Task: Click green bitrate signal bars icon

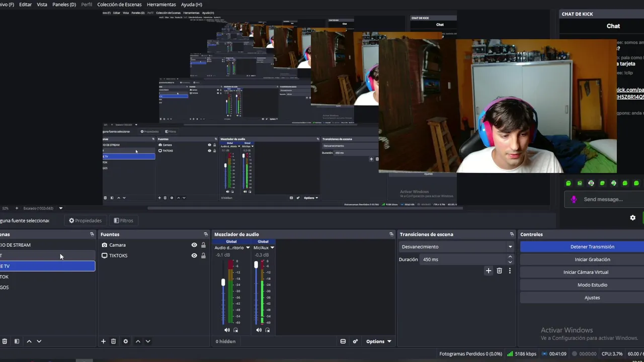Action: (510, 354)
